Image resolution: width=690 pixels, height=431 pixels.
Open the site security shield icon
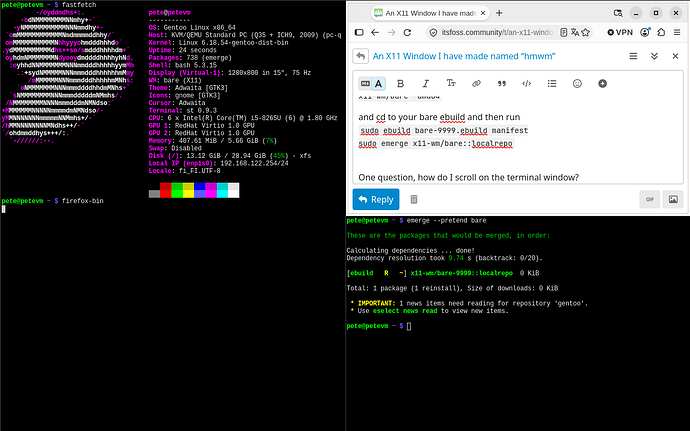click(433, 32)
